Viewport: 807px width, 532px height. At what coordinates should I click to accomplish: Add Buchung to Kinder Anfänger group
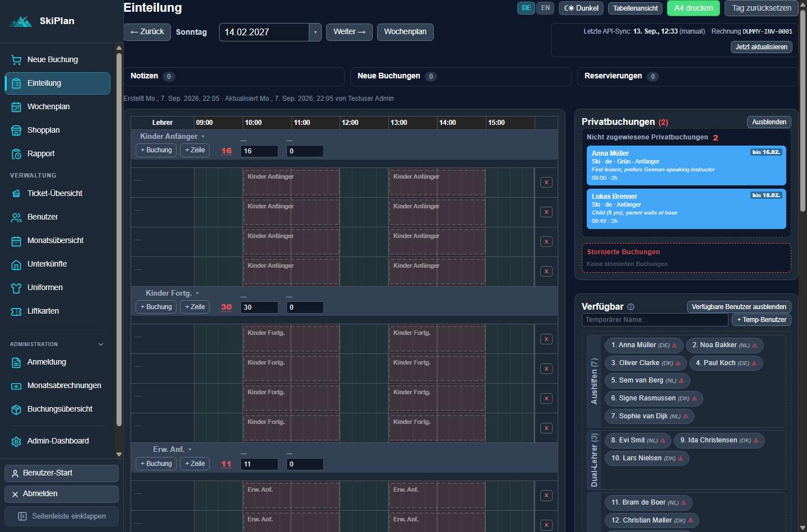pos(156,150)
